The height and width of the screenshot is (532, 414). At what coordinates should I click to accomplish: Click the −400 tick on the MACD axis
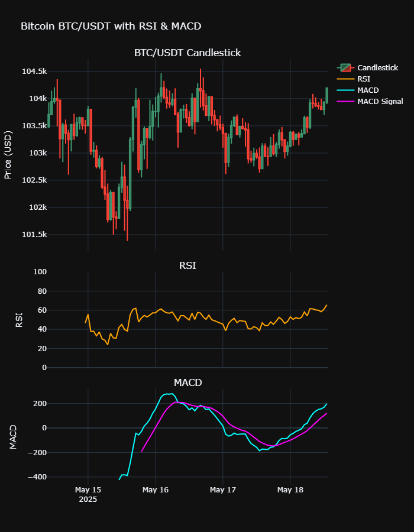(36, 477)
